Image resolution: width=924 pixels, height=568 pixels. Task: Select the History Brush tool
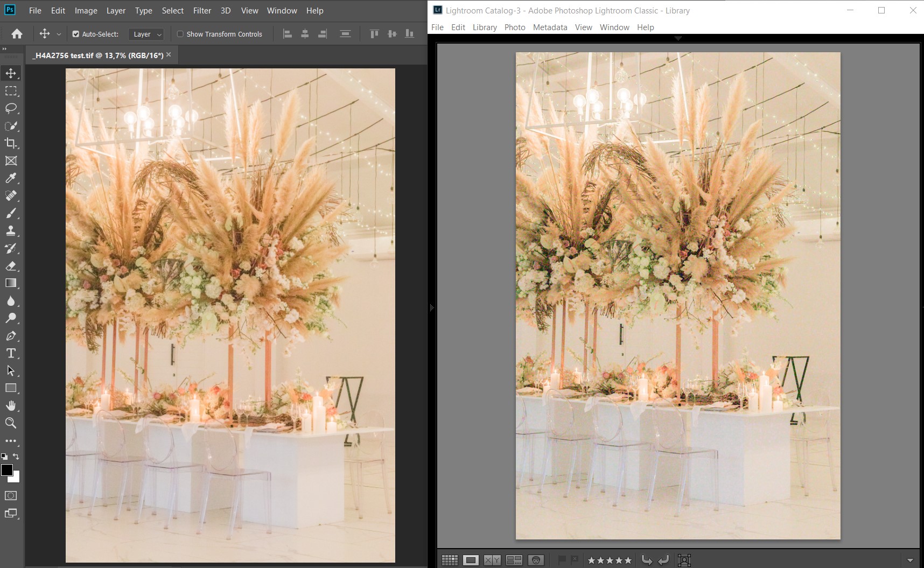tap(11, 248)
